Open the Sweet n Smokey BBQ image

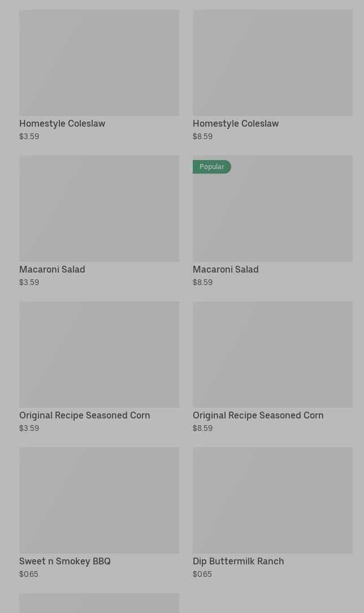click(99, 500)
